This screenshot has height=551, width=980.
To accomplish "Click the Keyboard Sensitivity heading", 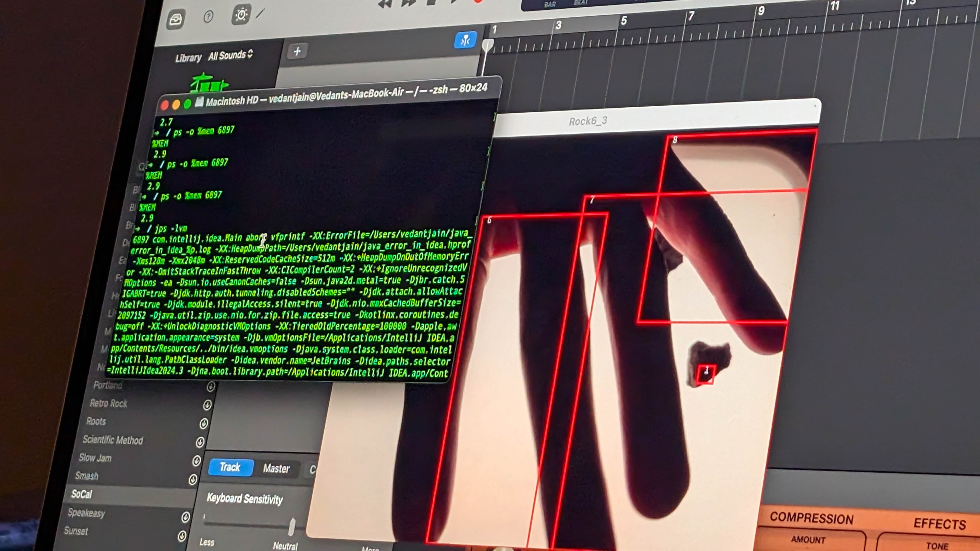I will tap(245, 499).
